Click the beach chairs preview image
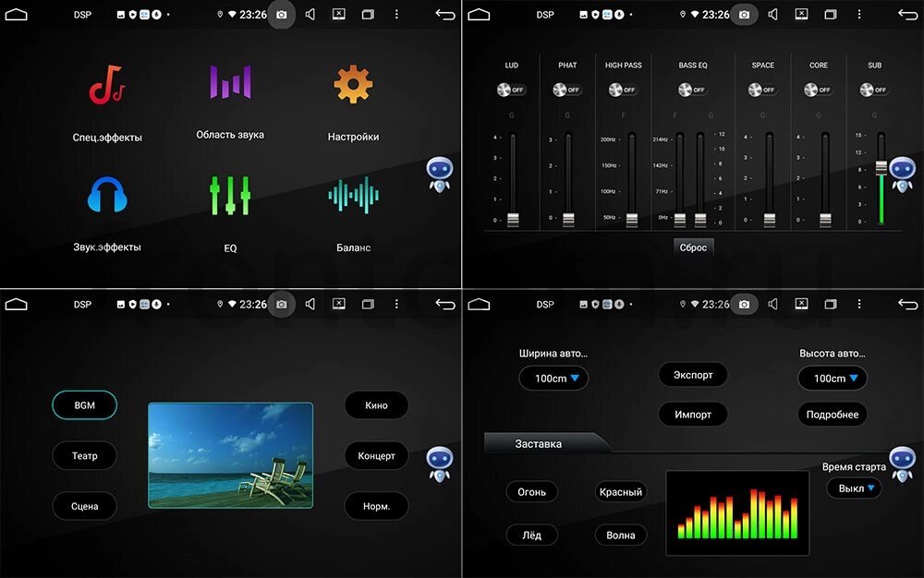This screenshot has width=924, height=578. 230,455
